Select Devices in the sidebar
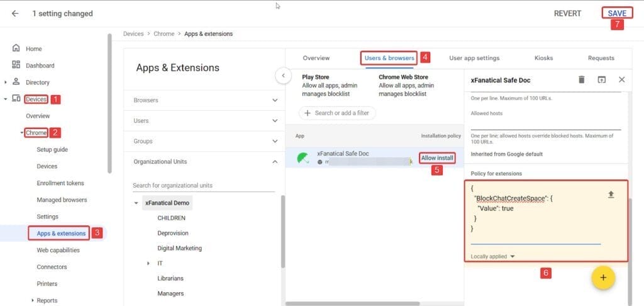This screenshot has height=306, width=644. tap(36, 99)
